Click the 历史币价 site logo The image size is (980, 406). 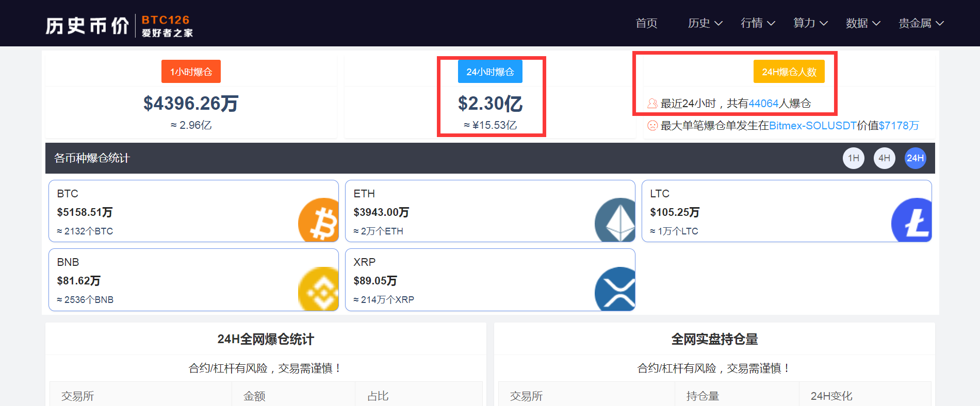coord(119,26)
